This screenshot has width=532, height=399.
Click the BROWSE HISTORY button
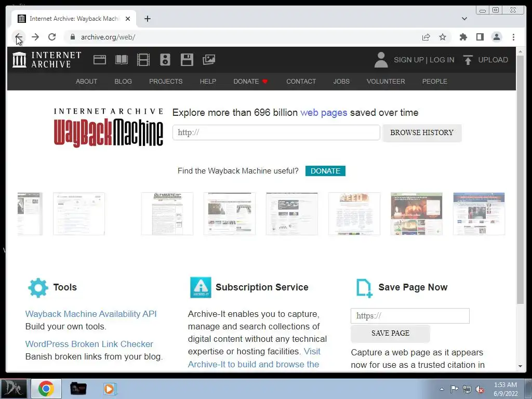coord(422,132)
